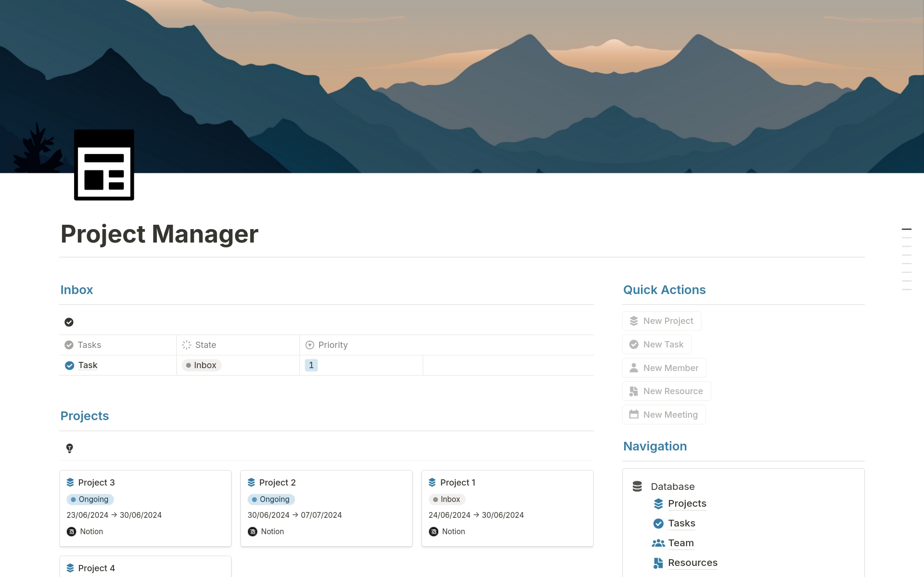Click the Project Manager page icon
This screenshot has height=577, width=924.
pos(104,165)
